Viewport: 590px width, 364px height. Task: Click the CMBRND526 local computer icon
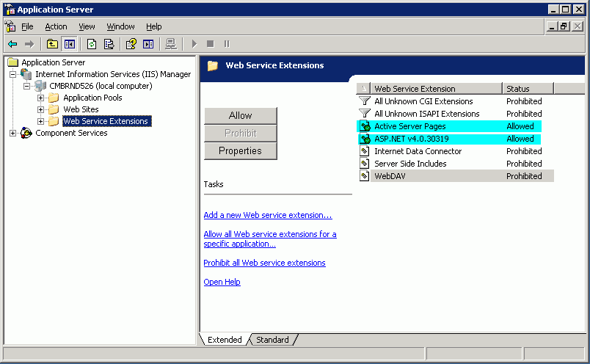click(x=40, y=86)
